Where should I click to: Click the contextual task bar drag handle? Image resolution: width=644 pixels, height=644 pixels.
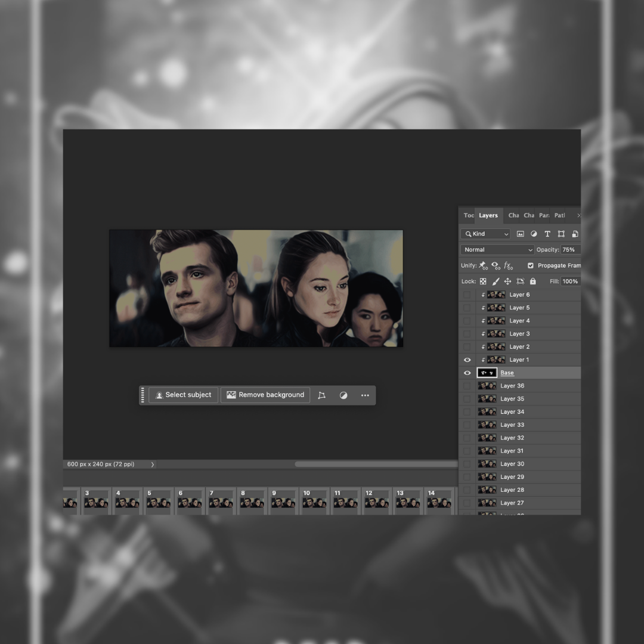tap(143, 395)
